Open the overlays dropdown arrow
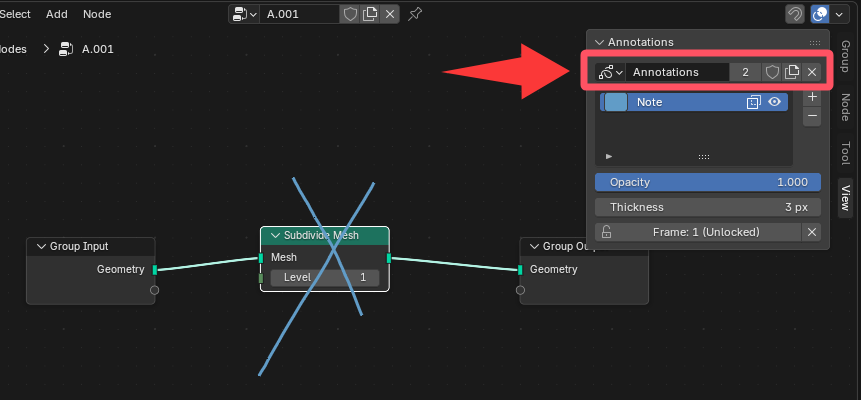 click(839, 14)
